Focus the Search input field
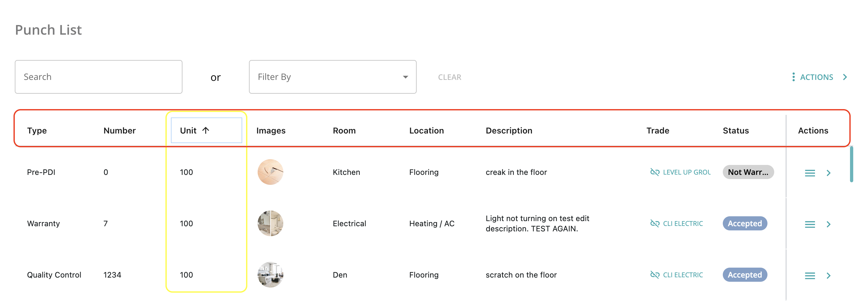This screenshot has width=868, height=301. click(x=98, y=77)
